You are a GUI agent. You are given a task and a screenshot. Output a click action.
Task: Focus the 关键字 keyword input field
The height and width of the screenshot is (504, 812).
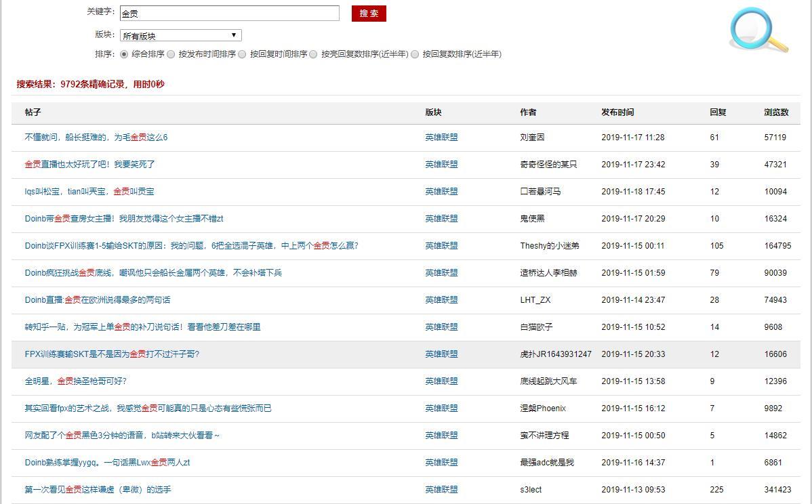click(229, 14)
